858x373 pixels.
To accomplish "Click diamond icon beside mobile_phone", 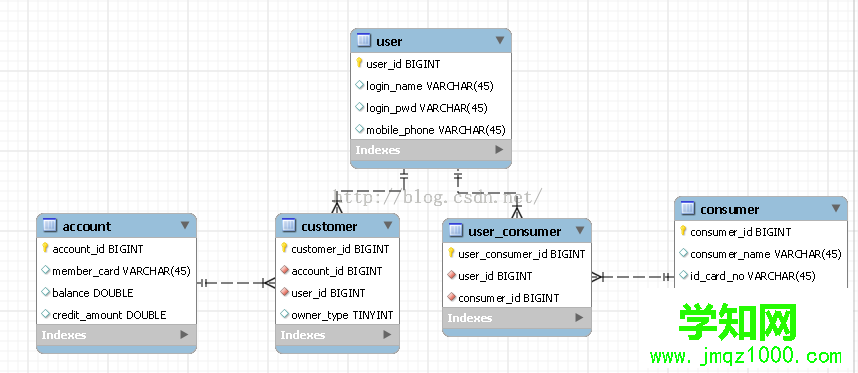I will (360, 129).
